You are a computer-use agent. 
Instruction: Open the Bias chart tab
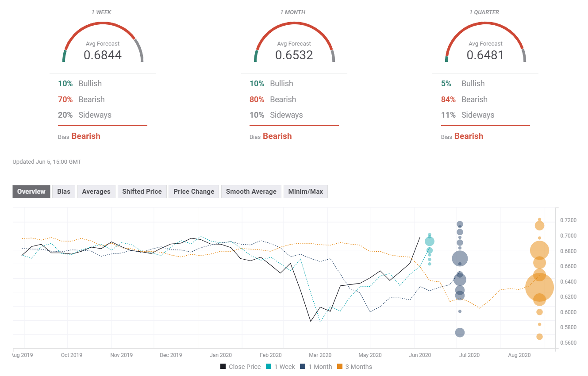click(64, 192)
